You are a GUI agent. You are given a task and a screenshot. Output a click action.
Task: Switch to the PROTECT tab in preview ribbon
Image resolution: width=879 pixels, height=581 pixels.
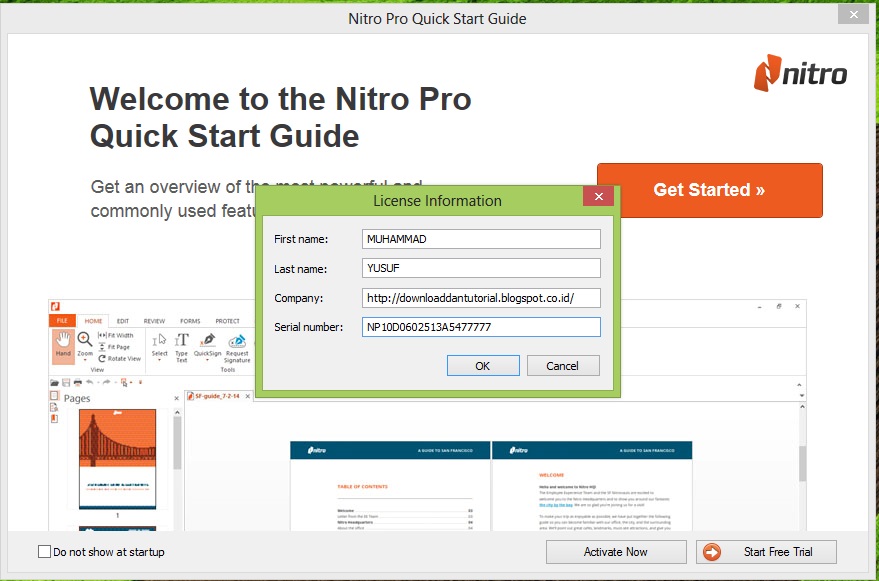[228, 321]
